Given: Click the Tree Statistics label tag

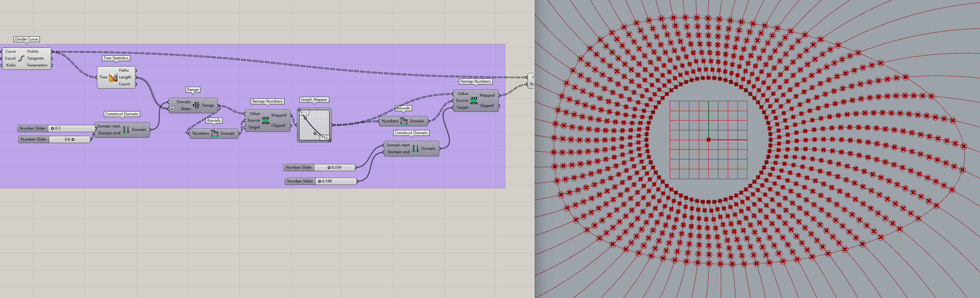Looking at the screenshot, I should tap(116, 58).
